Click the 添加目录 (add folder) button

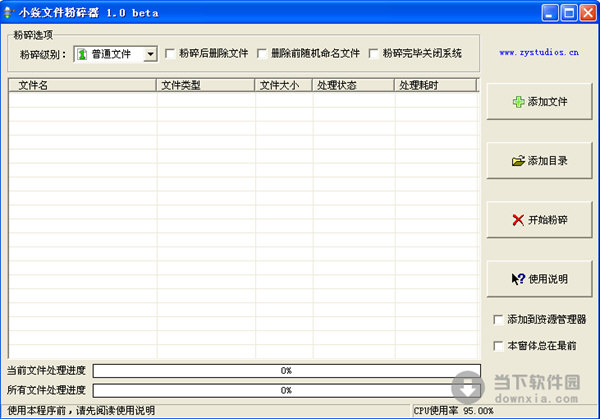[540, 161]
